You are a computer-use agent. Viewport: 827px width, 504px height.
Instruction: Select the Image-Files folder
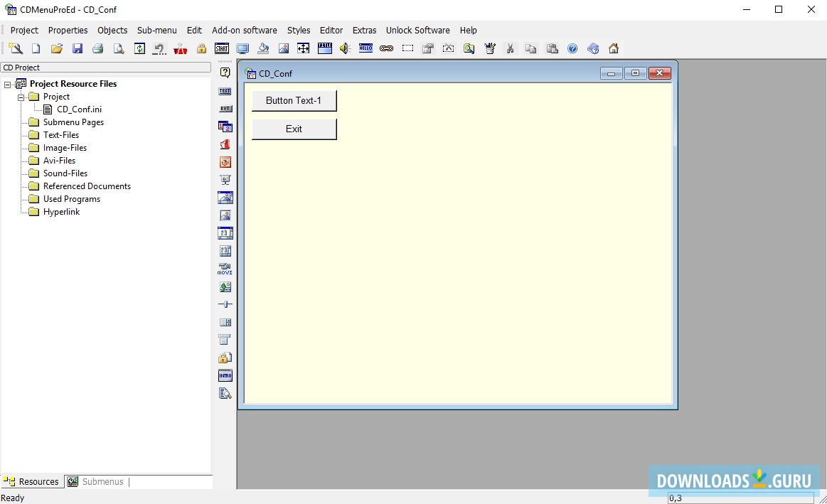[x=65, y=148]
